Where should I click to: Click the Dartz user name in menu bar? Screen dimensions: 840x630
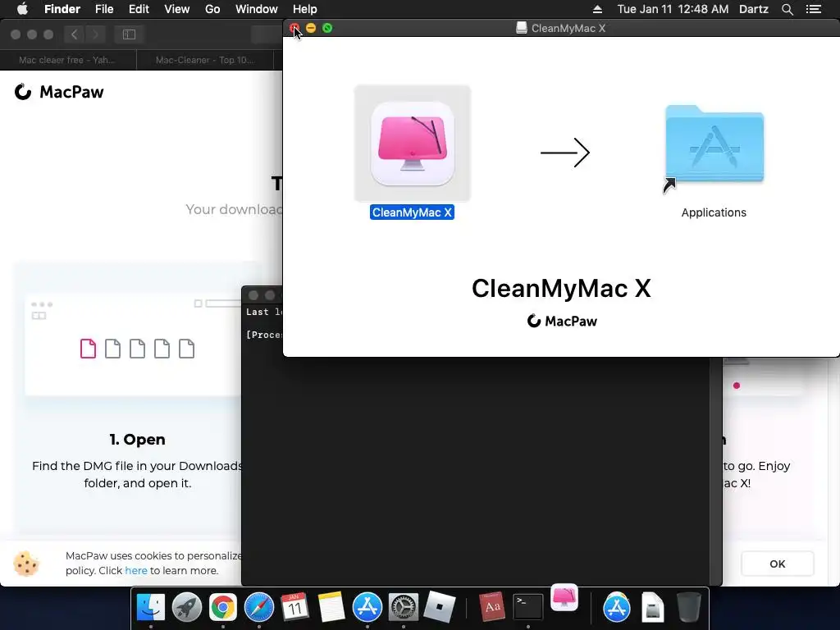(754, 9)
